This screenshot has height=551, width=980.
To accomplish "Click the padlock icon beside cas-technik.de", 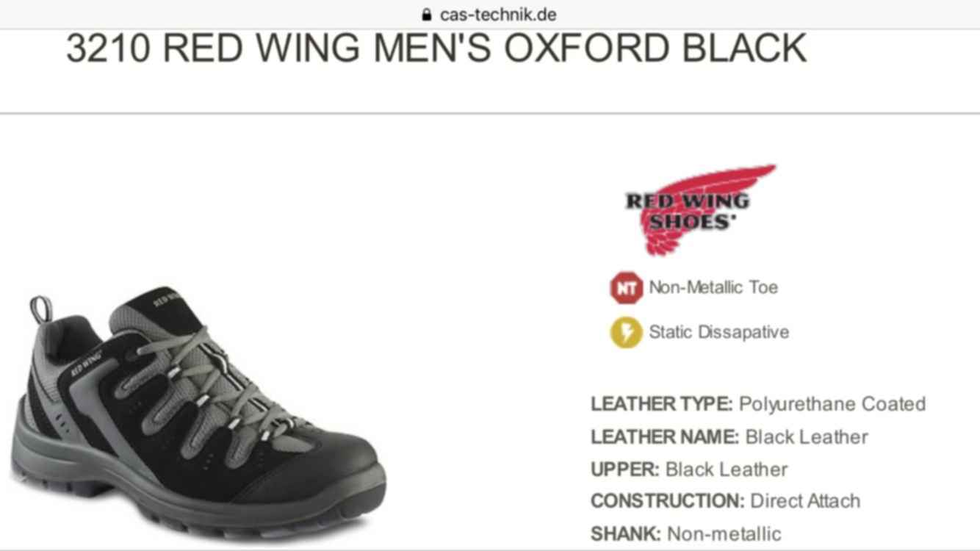I will [426, 15].
